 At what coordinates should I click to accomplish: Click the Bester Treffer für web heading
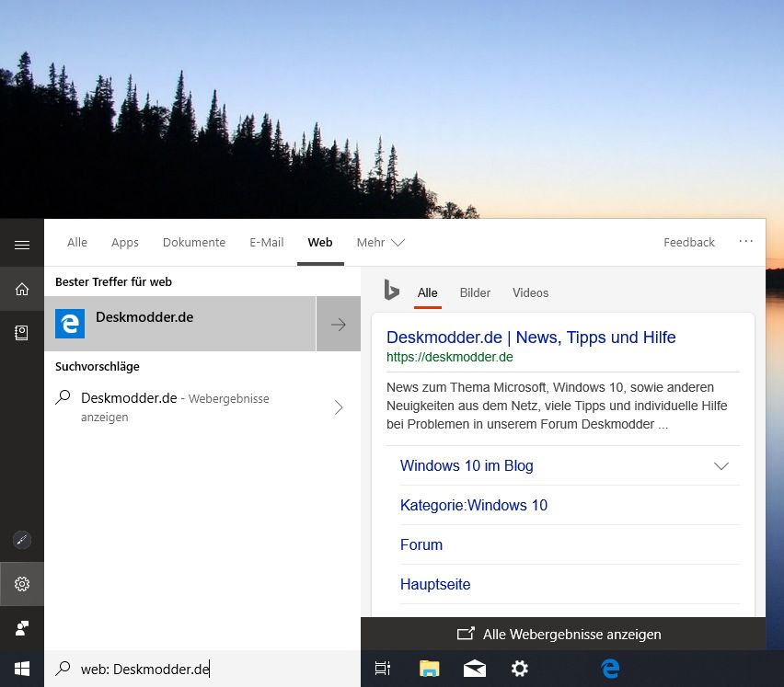point(113,281)
